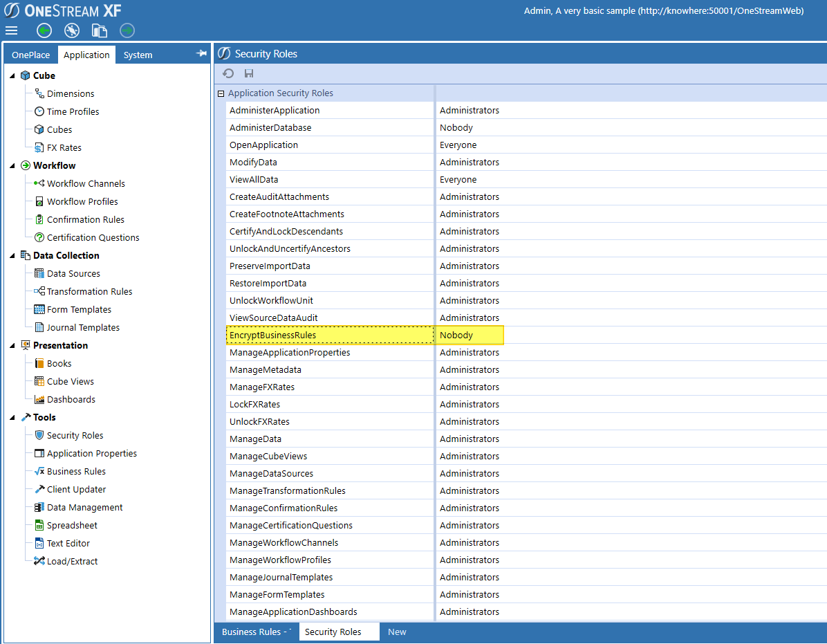Open FX Rates under Cube
This screenshot has height=644, width=827.
point(64,147)
